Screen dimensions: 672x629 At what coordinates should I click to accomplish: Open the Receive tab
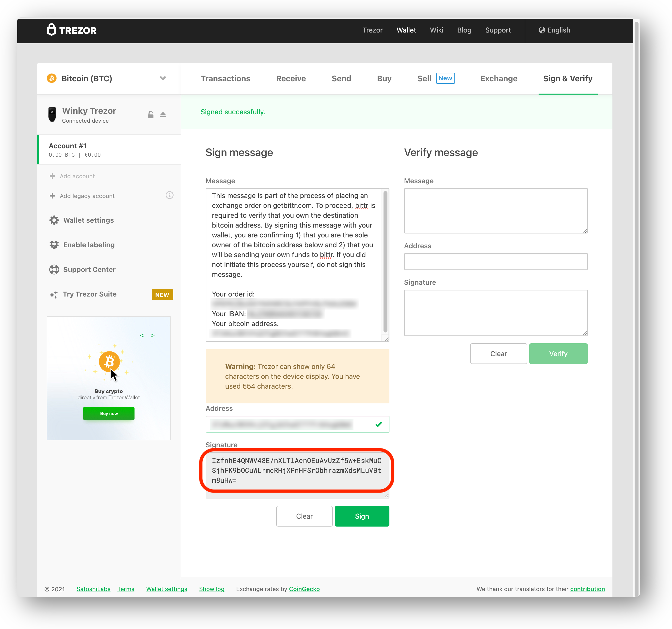[291, 79]
